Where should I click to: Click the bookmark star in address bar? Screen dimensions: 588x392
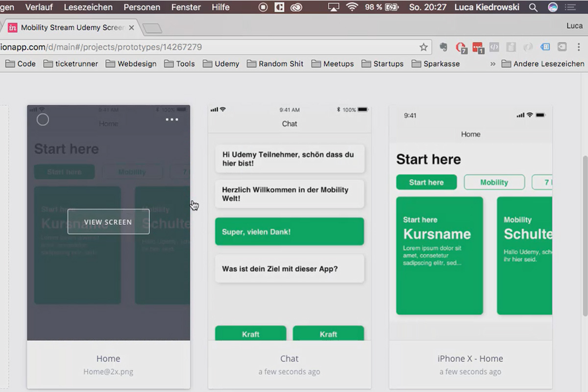point(423,47)
